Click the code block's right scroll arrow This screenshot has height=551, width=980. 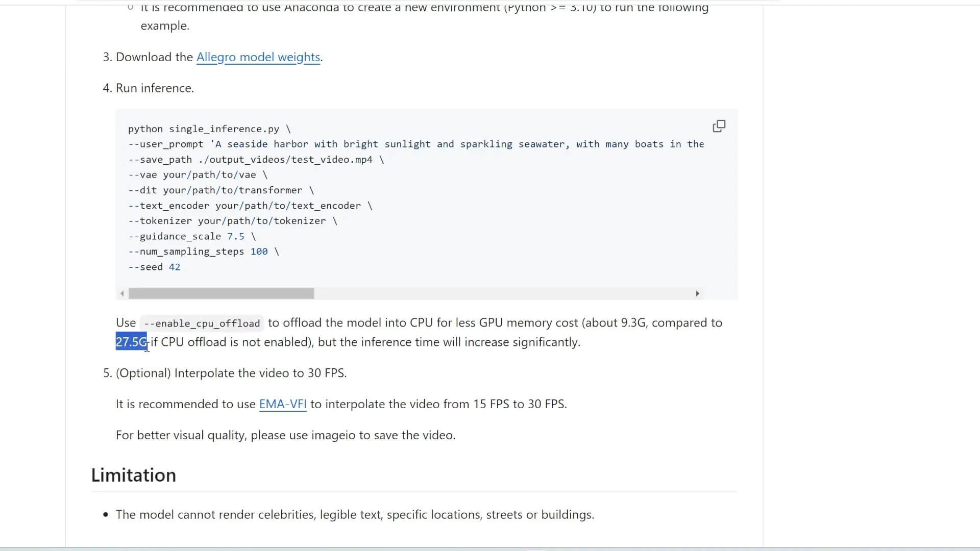point(697,293)
